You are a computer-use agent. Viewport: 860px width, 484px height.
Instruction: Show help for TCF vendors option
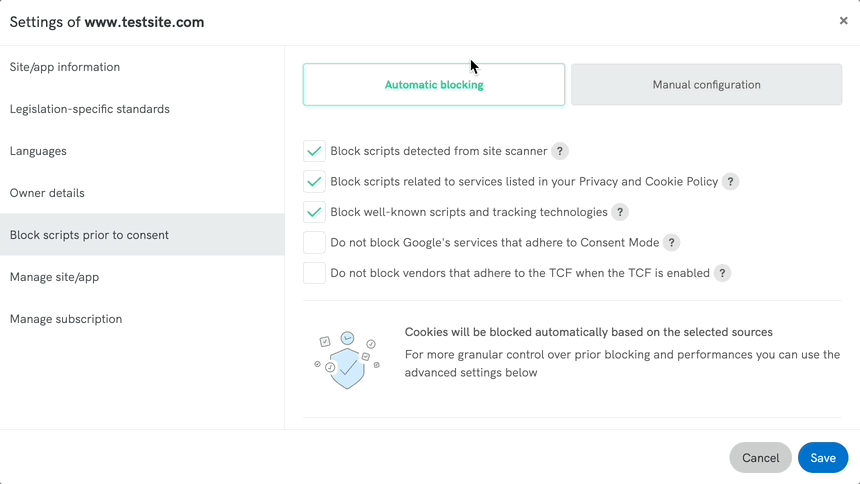point(722,273)
